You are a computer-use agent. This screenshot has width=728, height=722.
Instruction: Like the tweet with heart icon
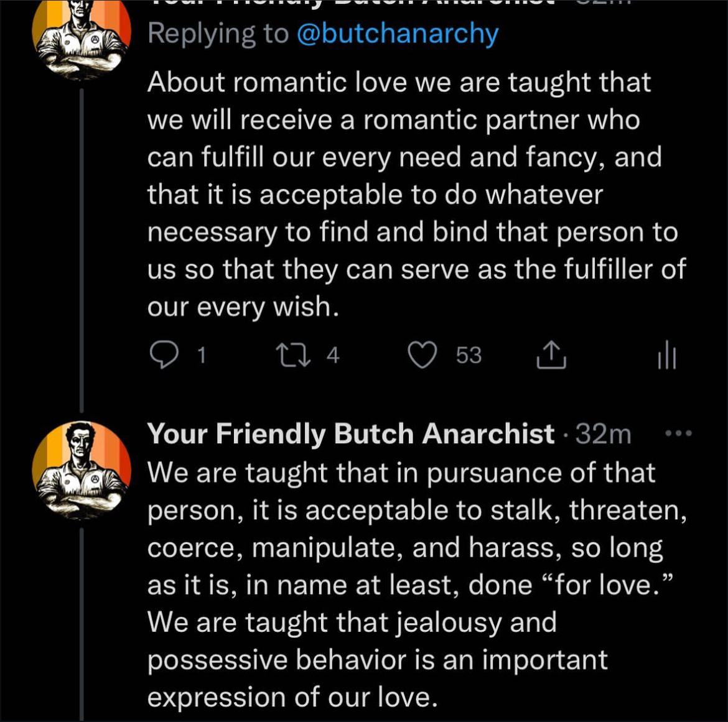(x=422, y=355)
